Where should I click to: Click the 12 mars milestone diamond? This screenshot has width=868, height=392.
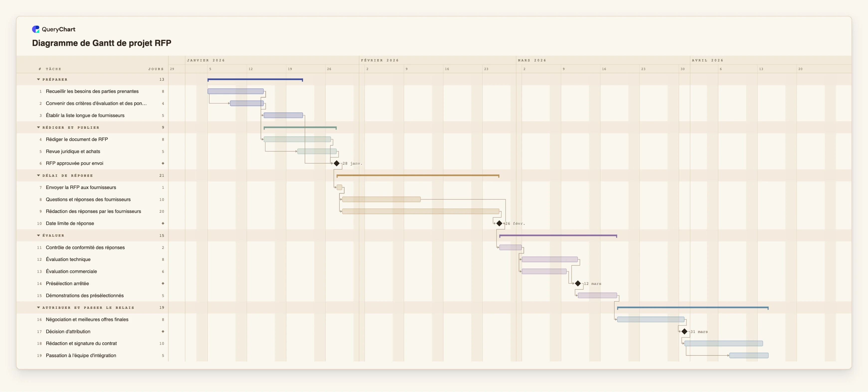click(x=578, y=284)
